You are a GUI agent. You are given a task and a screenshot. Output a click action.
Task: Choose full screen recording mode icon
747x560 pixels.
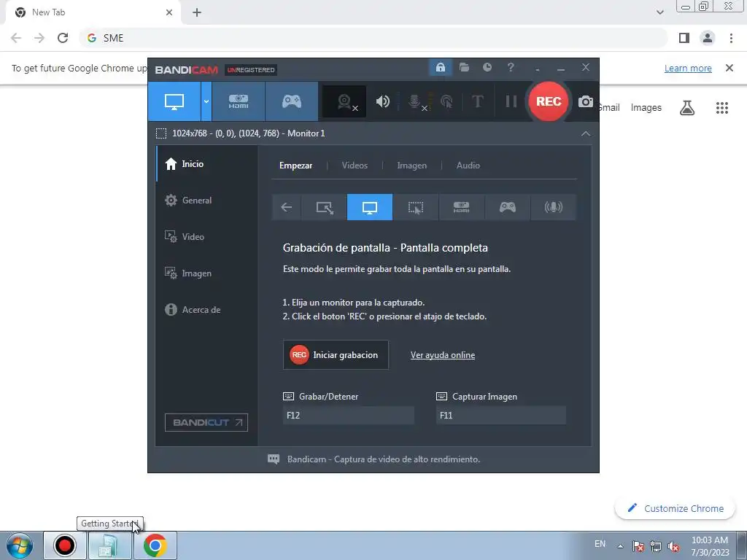(x=370, y=207)
